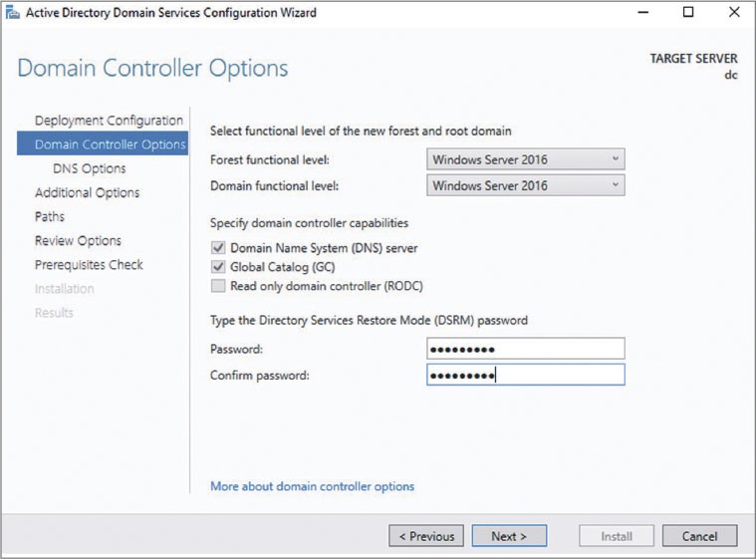The image size is (756, 559).
Task: Expand the Domain functional level dropdown
Action: (x=525, y=185)
